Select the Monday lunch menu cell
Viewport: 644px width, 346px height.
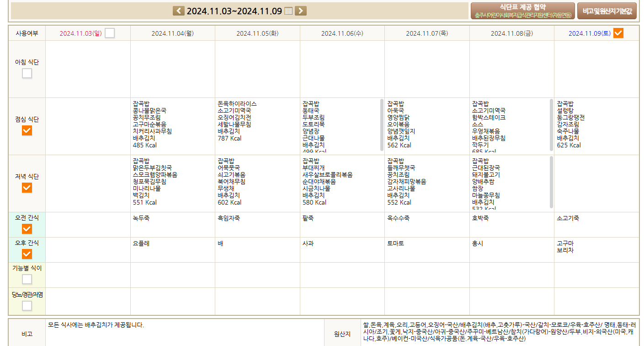click(x=172, y=126)
